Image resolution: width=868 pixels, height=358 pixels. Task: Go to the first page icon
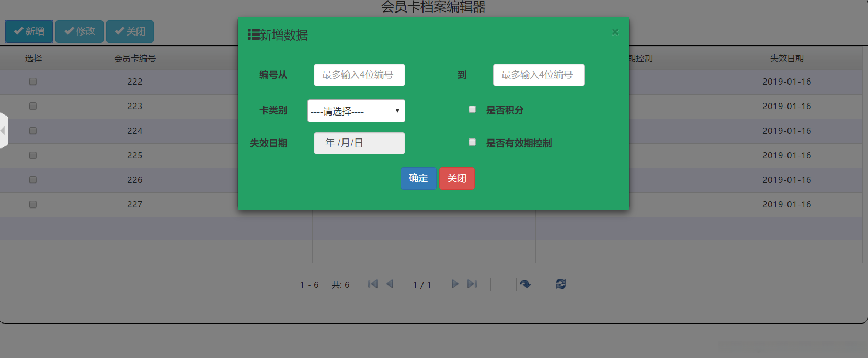373,284
